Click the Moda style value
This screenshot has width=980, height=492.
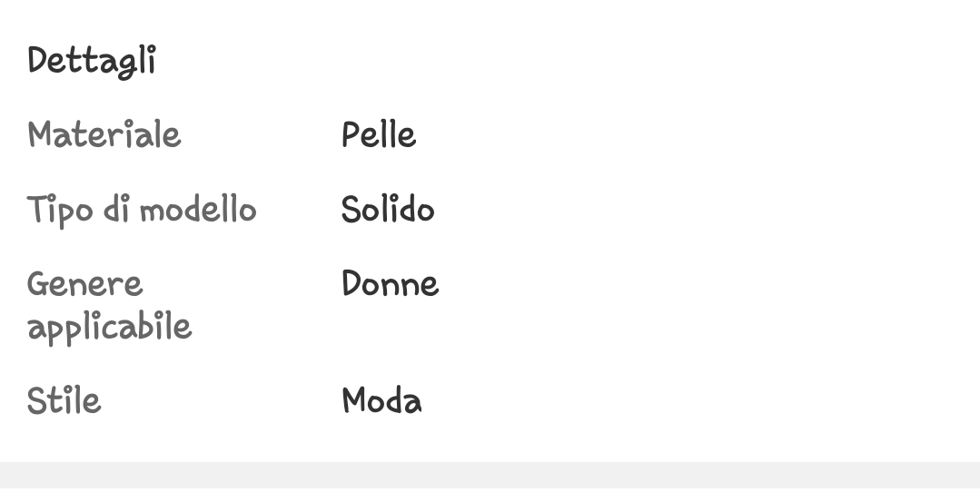point(381,400)
